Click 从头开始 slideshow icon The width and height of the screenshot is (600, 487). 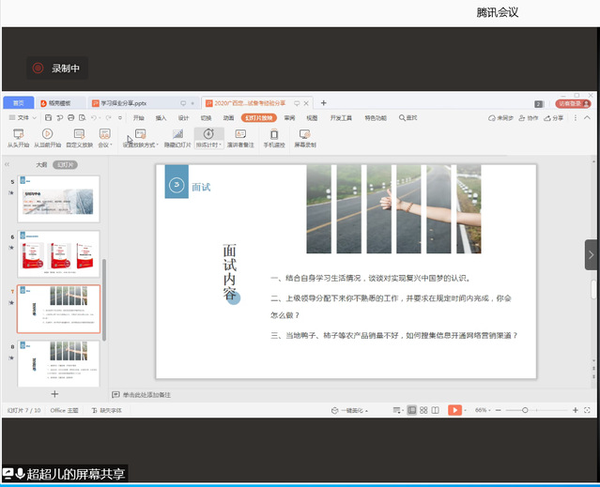[16, 134]
